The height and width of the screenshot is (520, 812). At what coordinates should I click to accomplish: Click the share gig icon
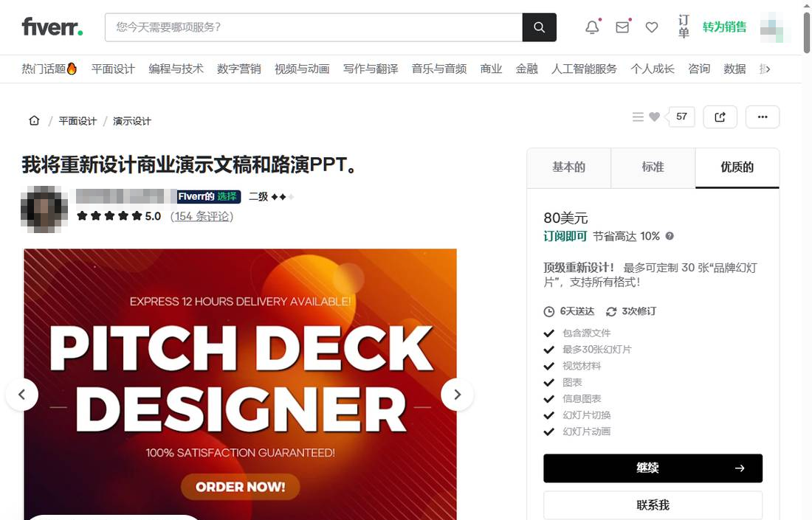[x=720, y=117]
